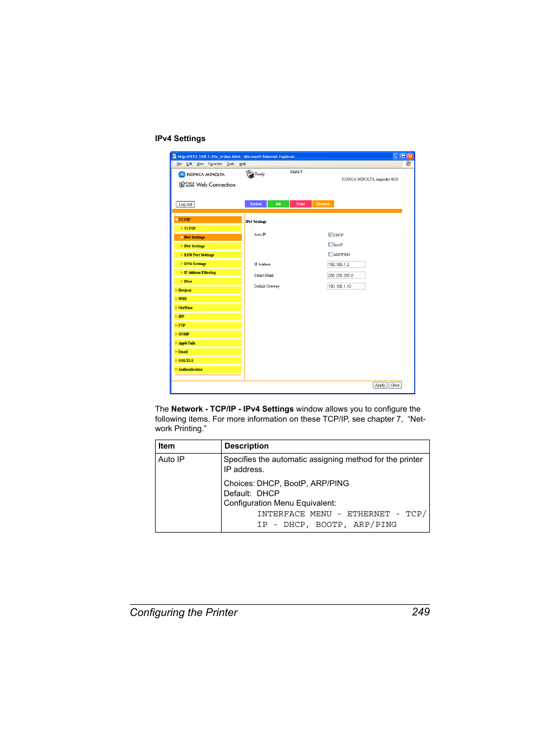Click the Auto IP label

(260, 235)
